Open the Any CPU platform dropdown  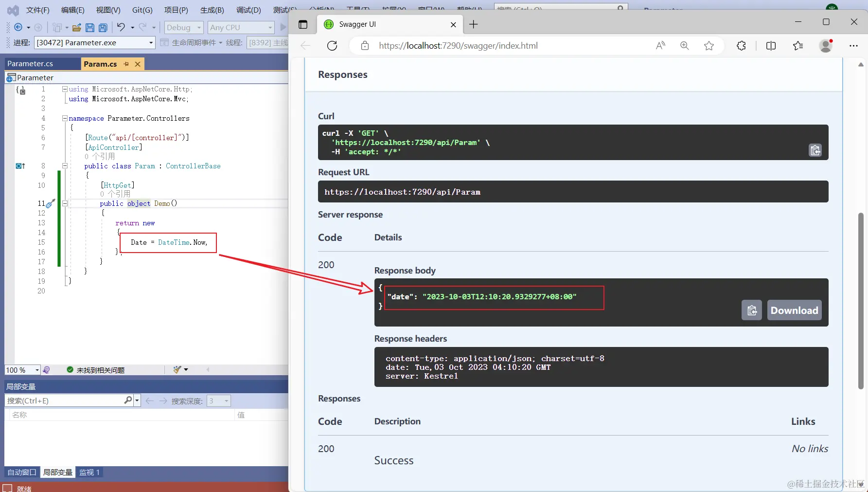pos(241,28)
